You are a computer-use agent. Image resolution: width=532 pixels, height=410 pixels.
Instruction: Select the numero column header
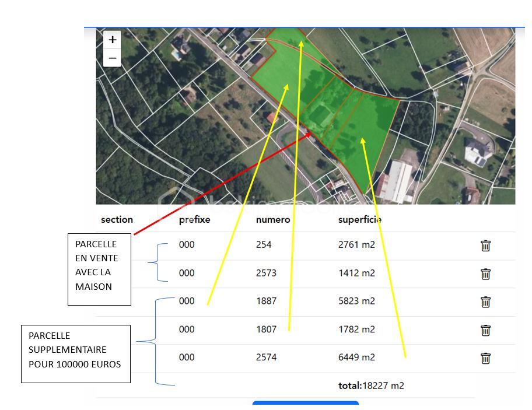[x=273, y=219]
